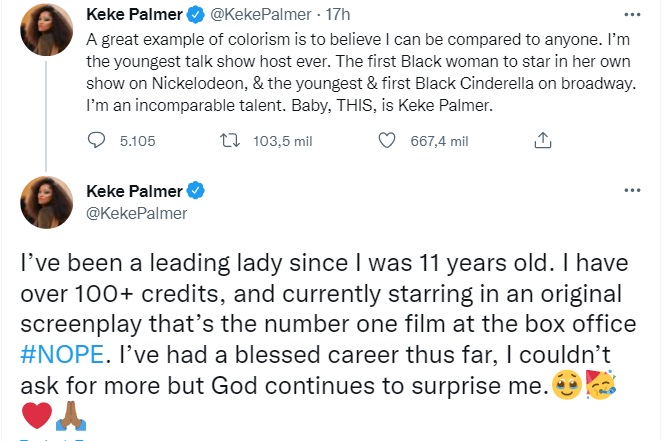Open Keke Palmer avatar on second tweet

[x=47, y=203]
